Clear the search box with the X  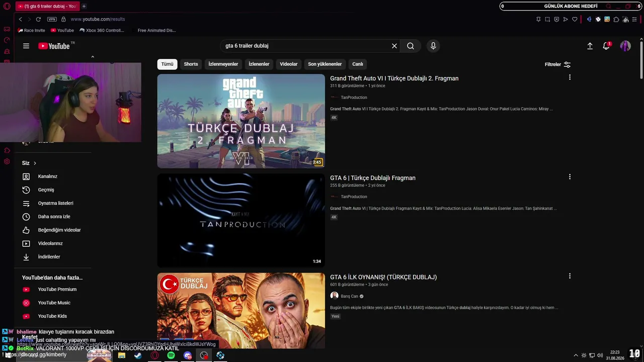pyautogui.click(x=394, y=46)
